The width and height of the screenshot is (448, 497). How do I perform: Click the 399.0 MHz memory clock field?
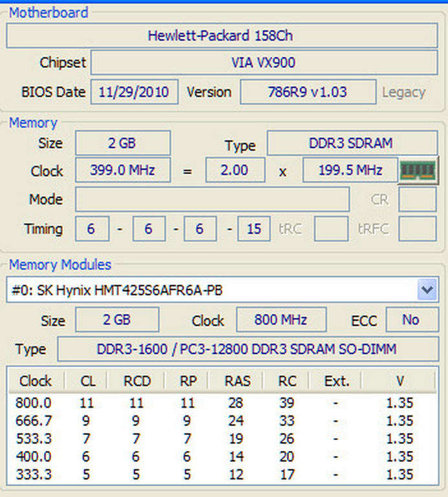(x=123, y=170)
